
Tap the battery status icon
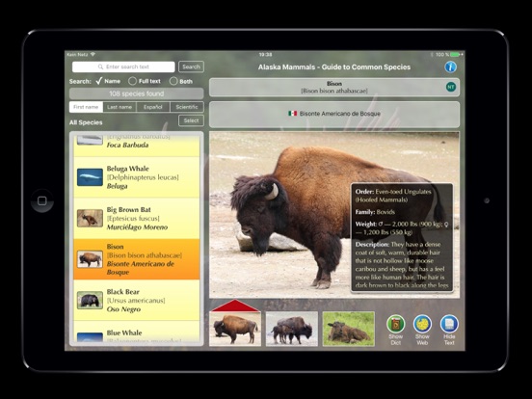click(x=456, y=54)
